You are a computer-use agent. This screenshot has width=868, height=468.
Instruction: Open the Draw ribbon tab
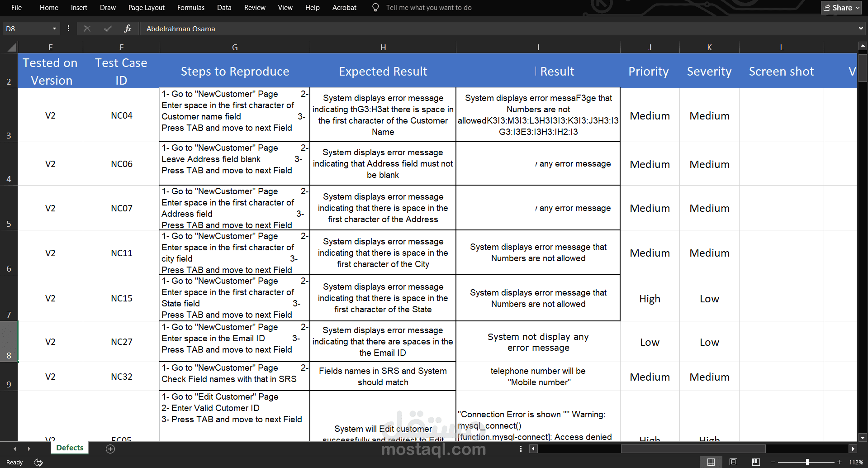tap(108, 8)
